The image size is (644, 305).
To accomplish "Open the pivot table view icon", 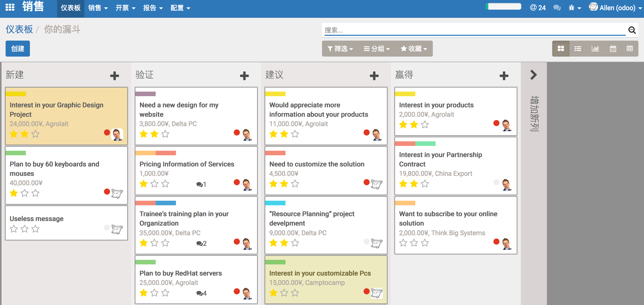I will pos(630,48).
